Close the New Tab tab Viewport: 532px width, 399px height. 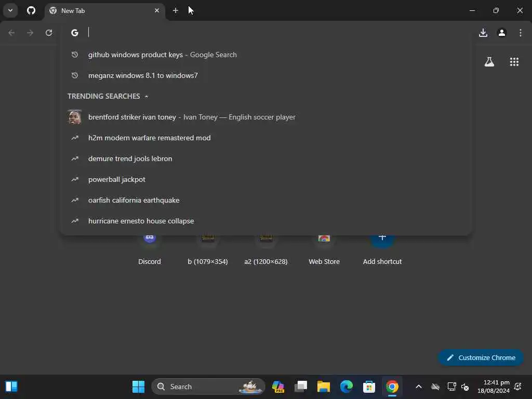tap(157, 10)
